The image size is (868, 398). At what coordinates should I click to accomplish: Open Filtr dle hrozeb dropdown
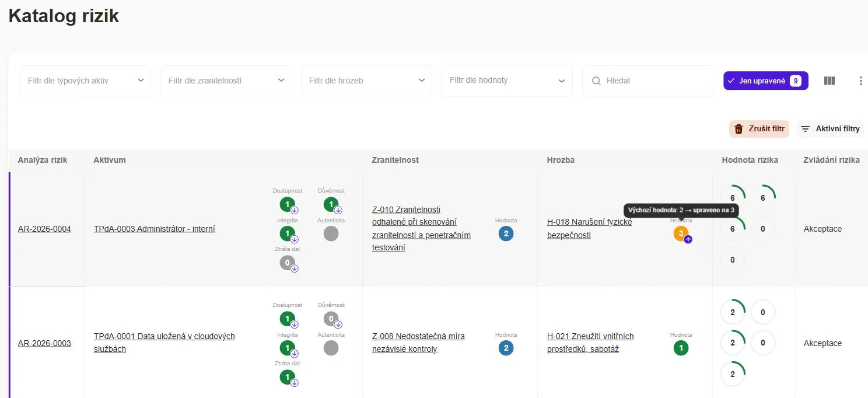(x=367, y=81)
